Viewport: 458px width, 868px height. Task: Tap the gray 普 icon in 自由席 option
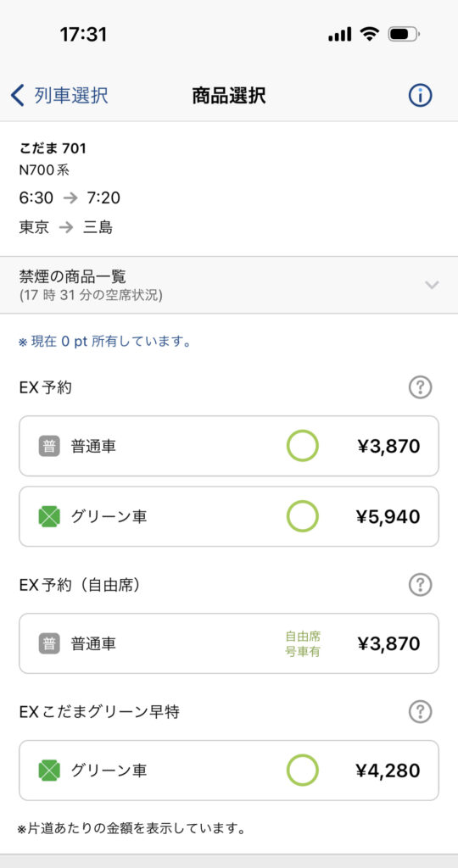[x=49, y=643]
